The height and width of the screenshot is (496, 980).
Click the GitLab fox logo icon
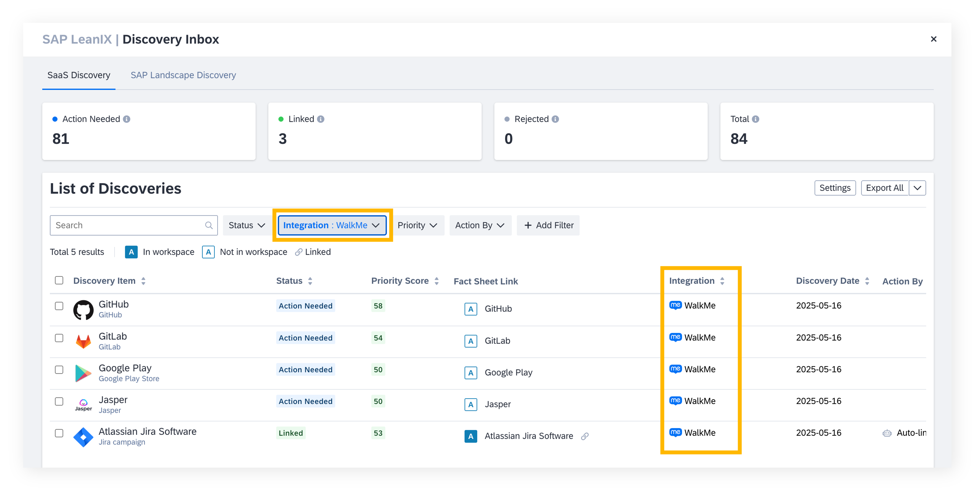click(x=83, y=342)
